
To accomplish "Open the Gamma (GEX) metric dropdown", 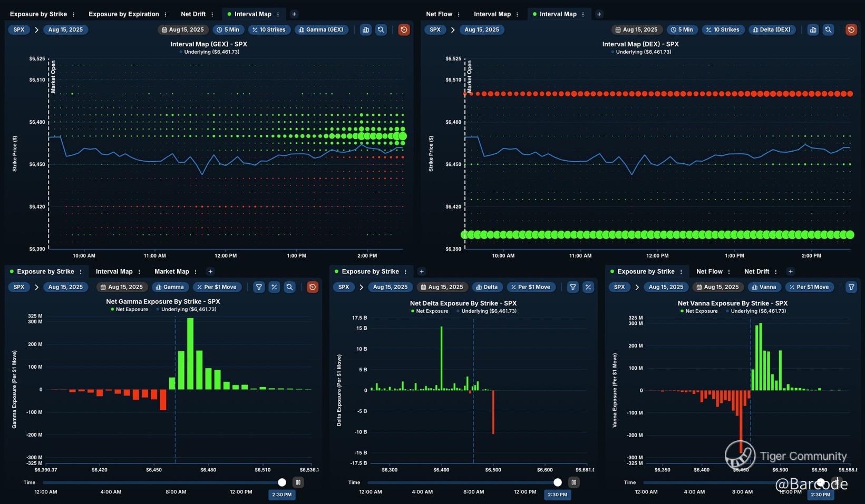I will point(321,30).
